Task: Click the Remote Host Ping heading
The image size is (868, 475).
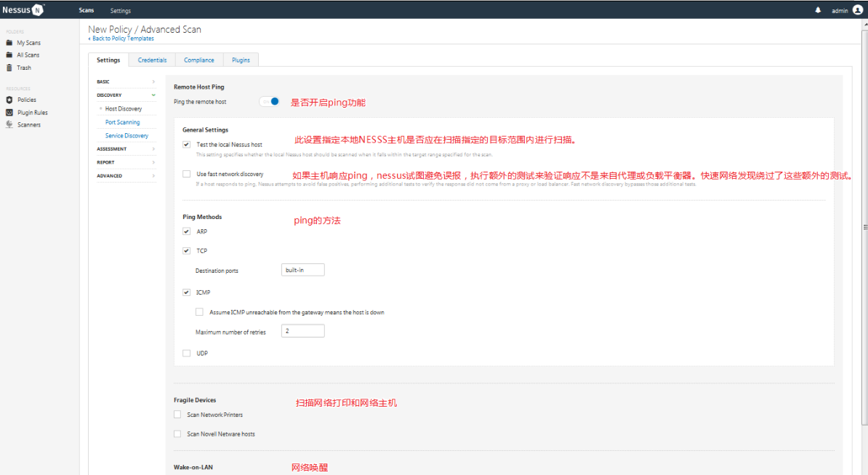Action: (x=198, y=87)
